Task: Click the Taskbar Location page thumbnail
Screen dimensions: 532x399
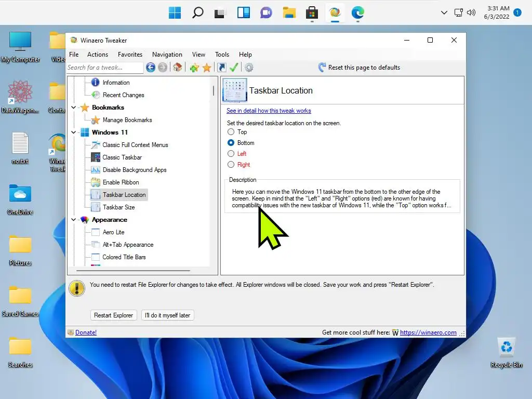Action: 235,90
